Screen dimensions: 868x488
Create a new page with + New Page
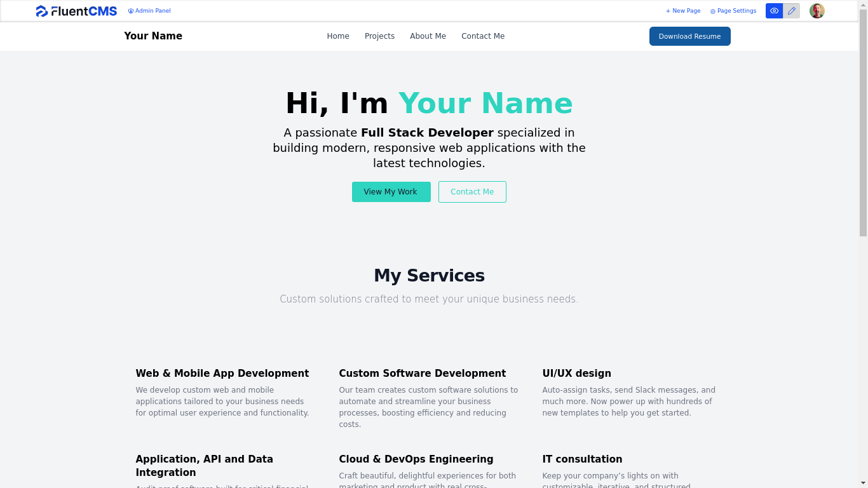click(683, 11)
